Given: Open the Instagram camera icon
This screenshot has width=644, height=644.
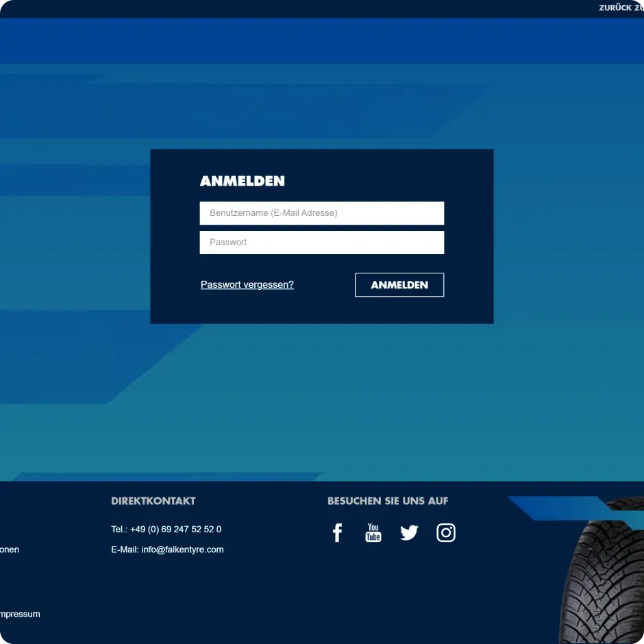Looking at the screenshot, I should (x=446, y=532).
